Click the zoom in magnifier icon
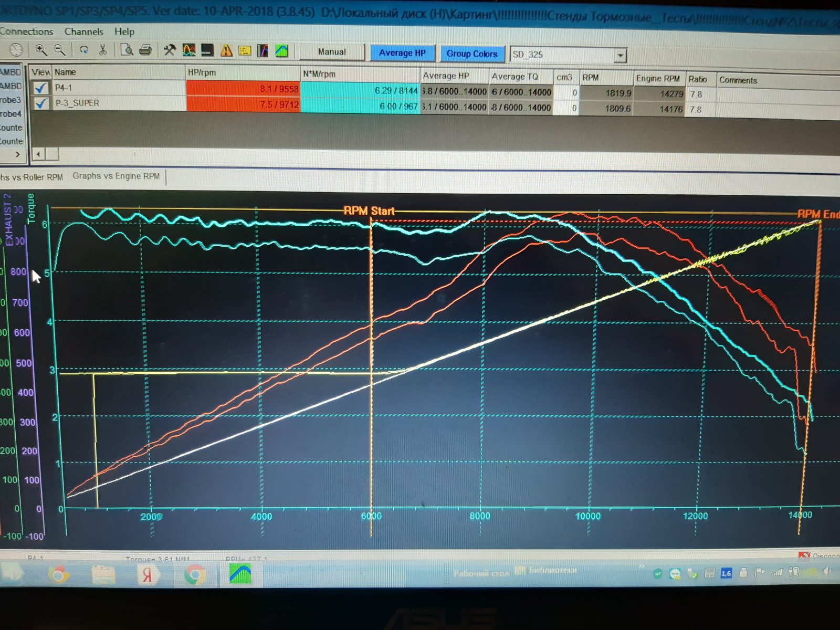 (40, 50)
